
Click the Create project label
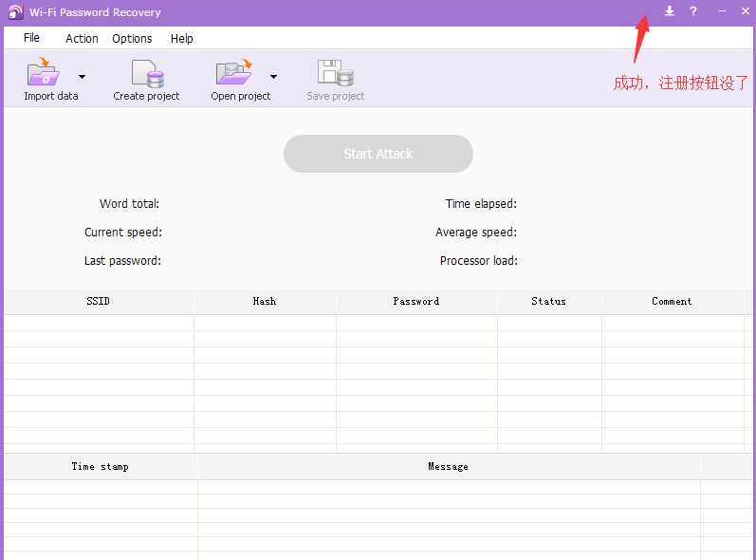147,96
